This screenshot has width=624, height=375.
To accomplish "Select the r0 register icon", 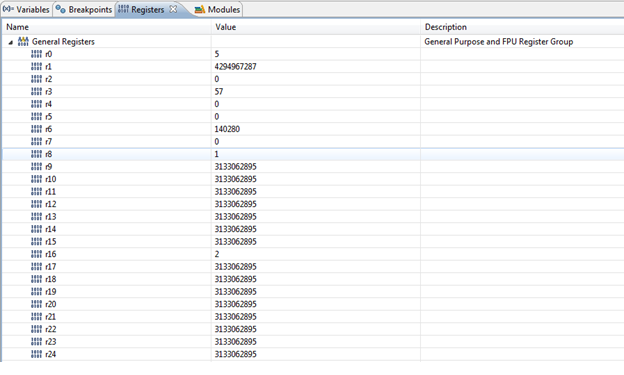I will (36, 54).
